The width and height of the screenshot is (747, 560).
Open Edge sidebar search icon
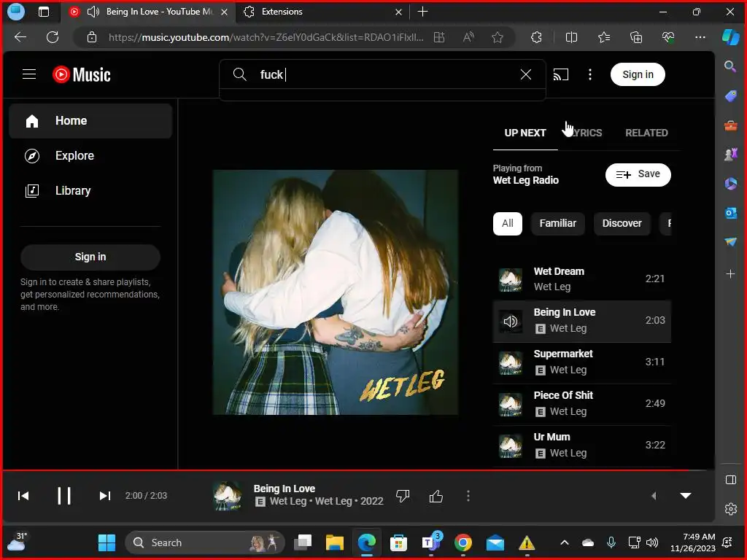click(x=729, y=66)
